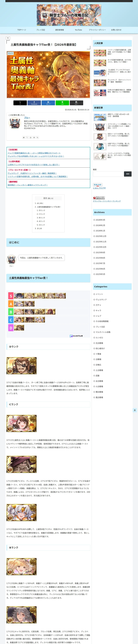
Task: Open the にほんブログ村 text link
Action: tap(99, 188)
